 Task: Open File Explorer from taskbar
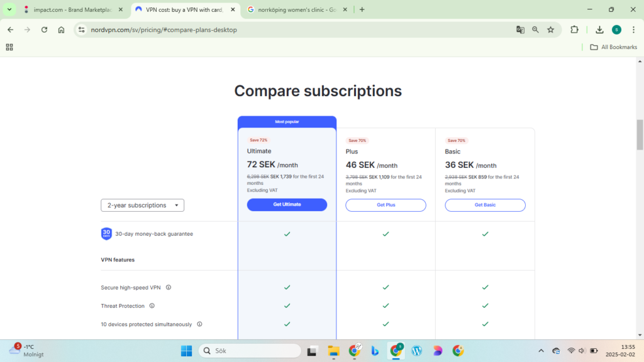click(333, 351)
